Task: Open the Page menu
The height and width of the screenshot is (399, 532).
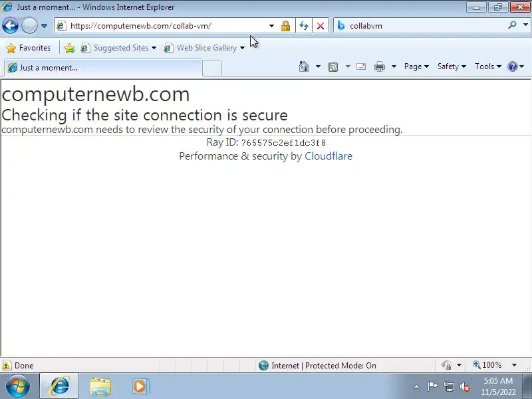Action: (x=416, y=66)
